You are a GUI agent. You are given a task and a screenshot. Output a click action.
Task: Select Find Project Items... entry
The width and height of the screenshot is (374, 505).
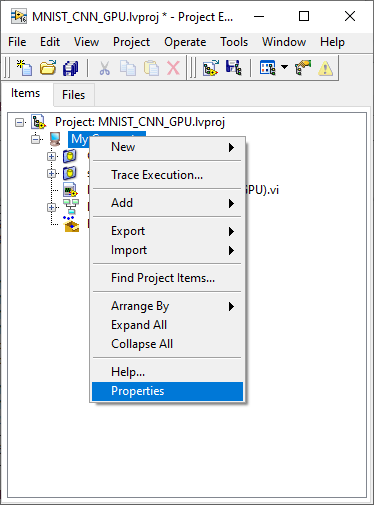tap(167, 278)
